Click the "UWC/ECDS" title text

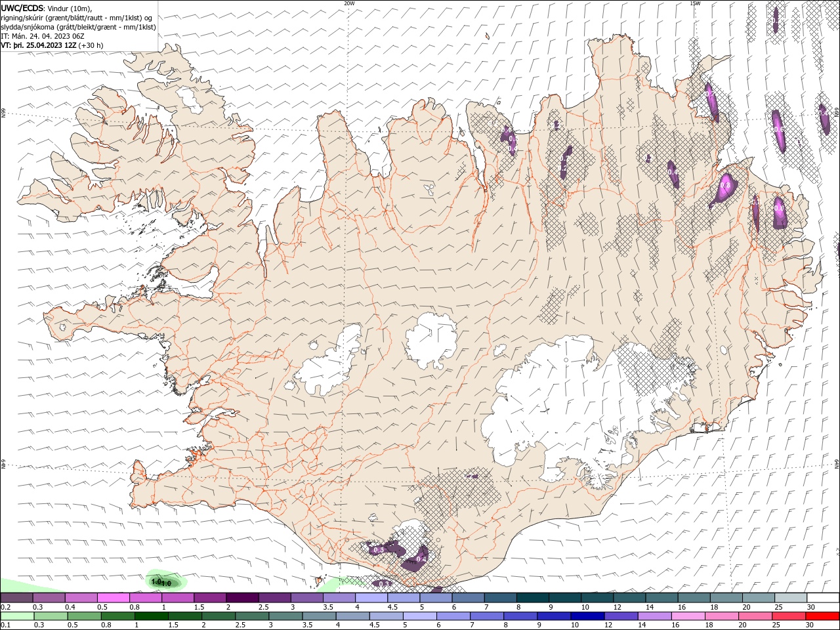pyautogui.click(x=24, y=8)
